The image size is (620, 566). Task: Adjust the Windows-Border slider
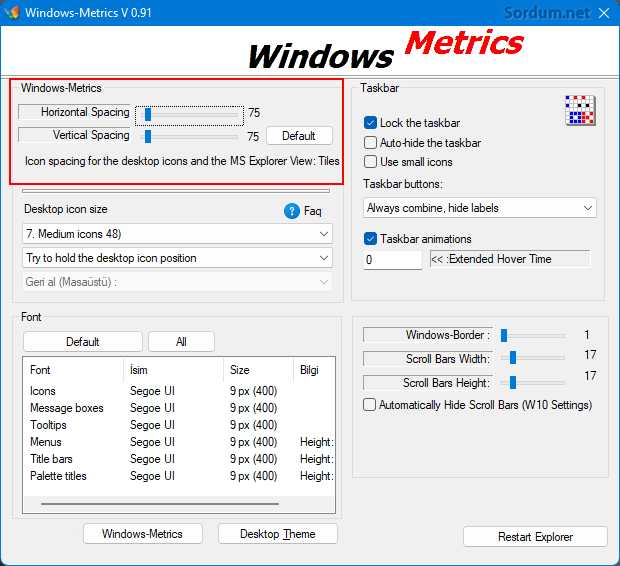coord(504,335)
